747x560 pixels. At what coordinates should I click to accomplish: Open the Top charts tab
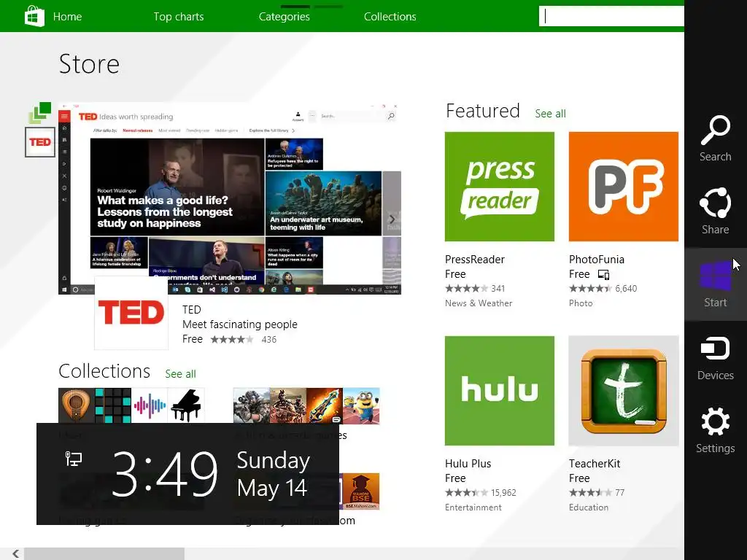[179, 17]
